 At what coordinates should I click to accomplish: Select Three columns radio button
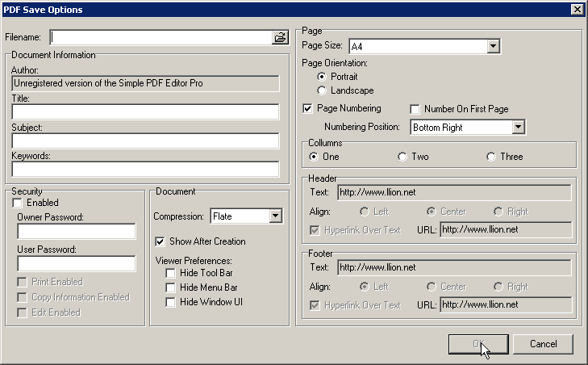pos(491,157)
